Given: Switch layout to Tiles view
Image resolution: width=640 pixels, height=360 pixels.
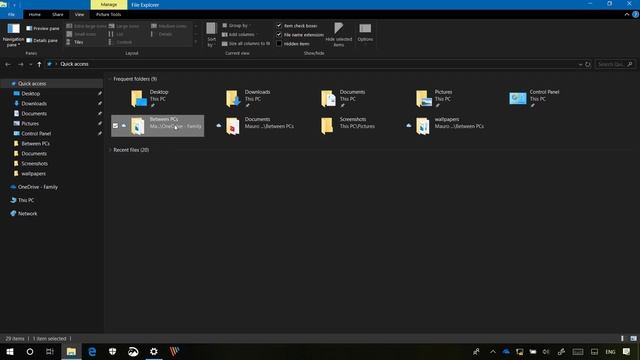Looking at the screenshot, I should 75,42.
